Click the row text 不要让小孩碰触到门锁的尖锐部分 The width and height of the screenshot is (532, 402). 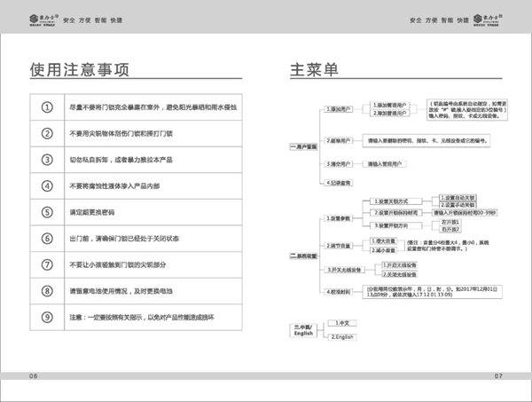pyautogui.click(x=118, y=264)
